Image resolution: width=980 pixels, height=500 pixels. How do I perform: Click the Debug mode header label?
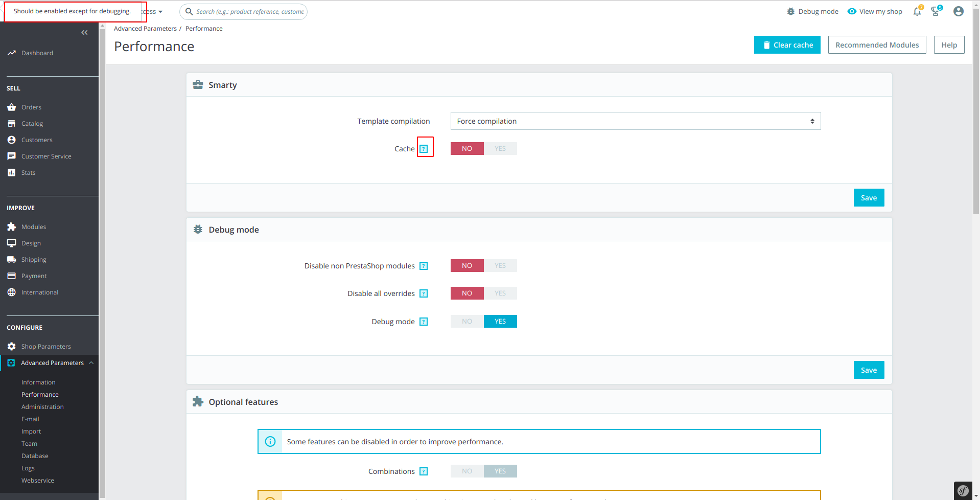(x=818, y=11)
